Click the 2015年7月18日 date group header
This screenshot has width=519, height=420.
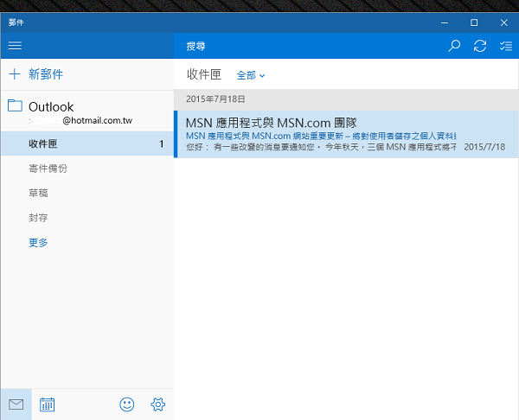pos(346,99)
